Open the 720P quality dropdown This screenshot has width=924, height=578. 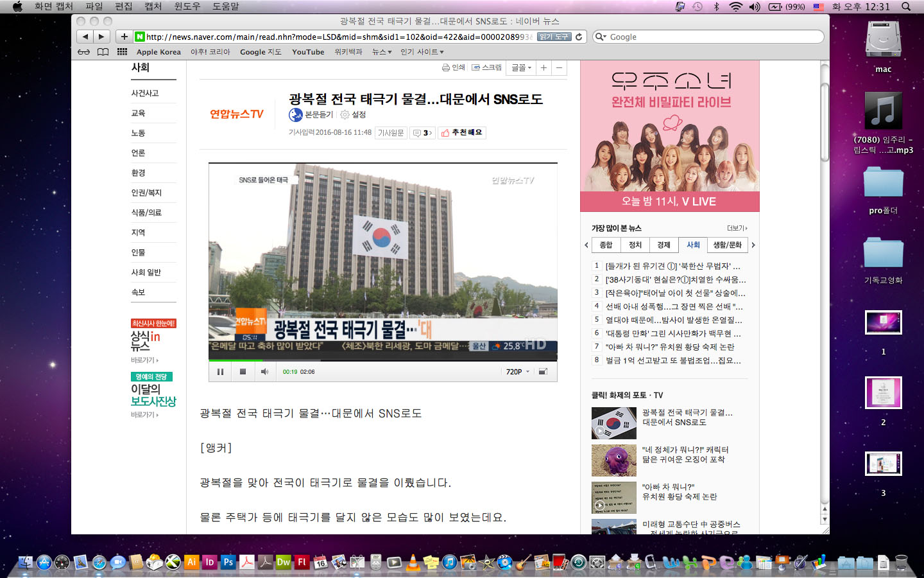(x=518, y=372)
